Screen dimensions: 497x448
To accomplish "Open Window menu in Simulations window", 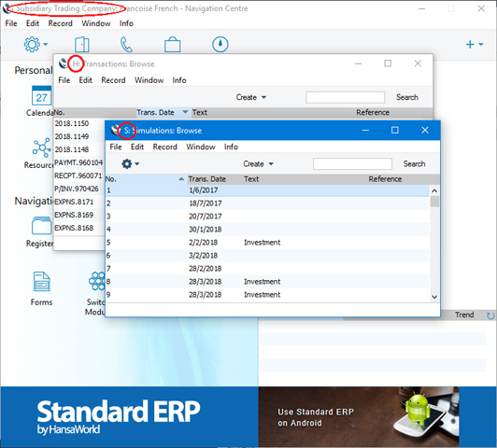I will tap(201, 147).
